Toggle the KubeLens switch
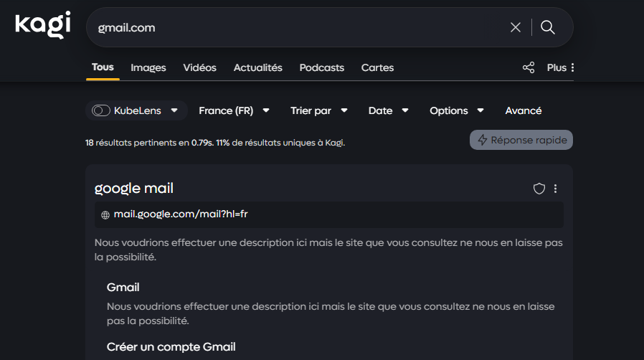Image resolution: width=644 pixels, height=360 pixels. 101,110
